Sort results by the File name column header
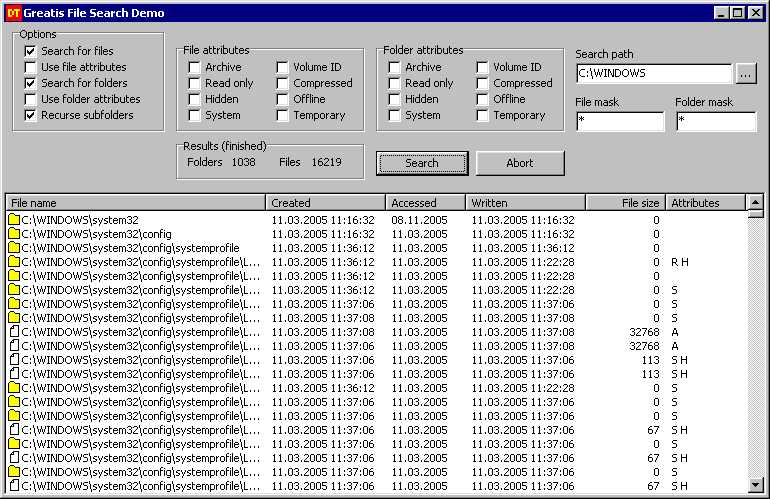The height and width of the screenshot is (499, 770). (x=135, y=203)
